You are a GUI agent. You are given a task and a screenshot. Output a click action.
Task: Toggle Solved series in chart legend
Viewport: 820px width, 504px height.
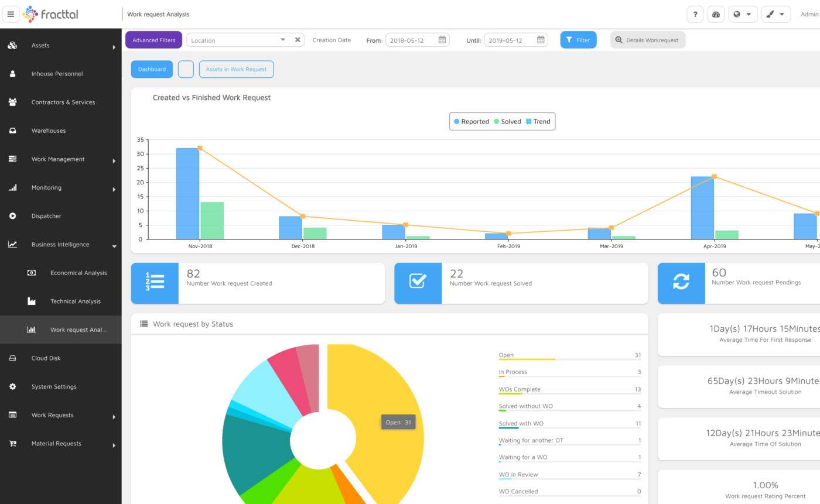(x=507, y=122)
